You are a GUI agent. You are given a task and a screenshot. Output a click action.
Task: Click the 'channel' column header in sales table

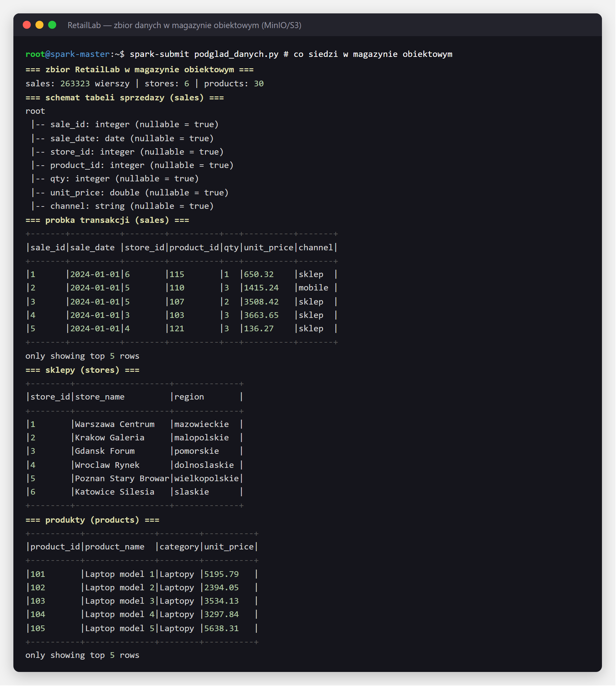point(316,248)
